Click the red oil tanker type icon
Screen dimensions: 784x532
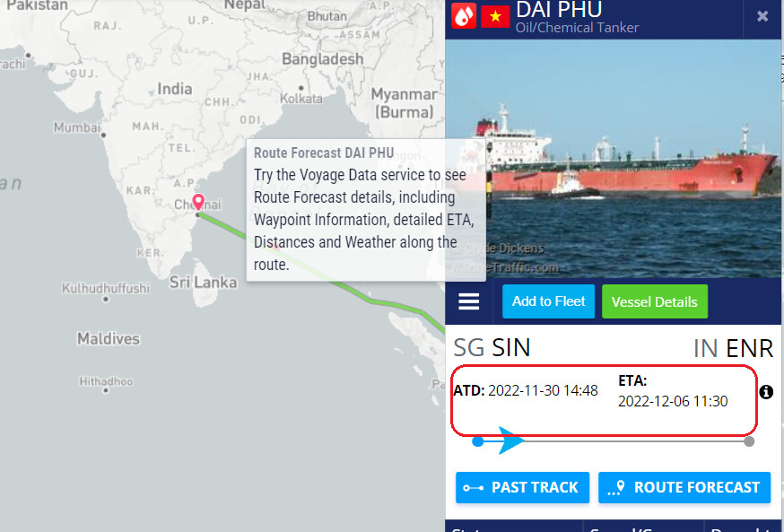pyautogui.click(x=464, y=16)
